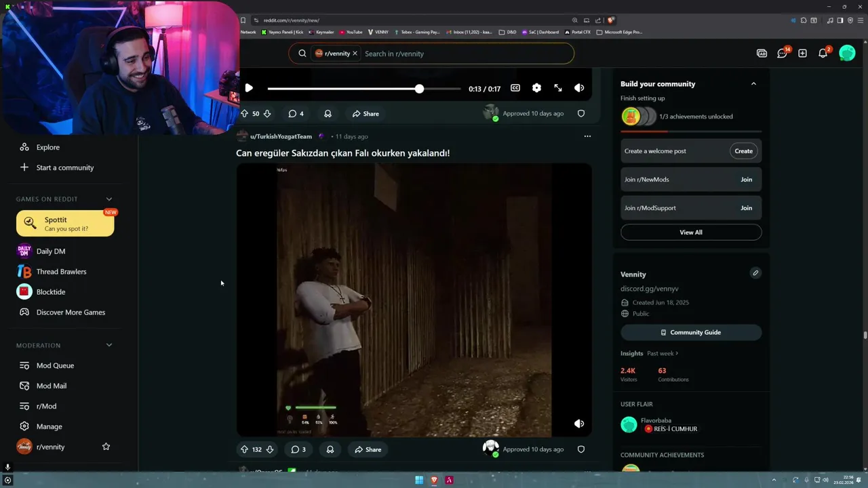868x488 pixels.
Task: Open the 4 comments on top post
Action: (x=296, y=114)
